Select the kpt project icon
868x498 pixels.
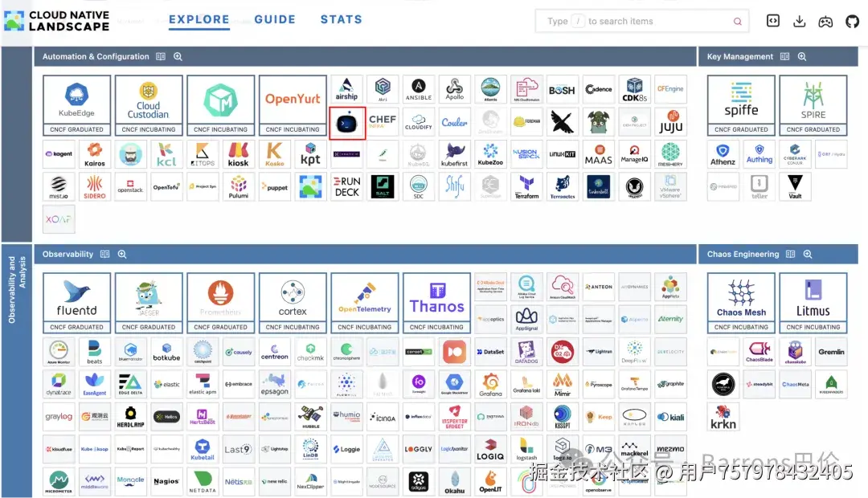[310, 154]
